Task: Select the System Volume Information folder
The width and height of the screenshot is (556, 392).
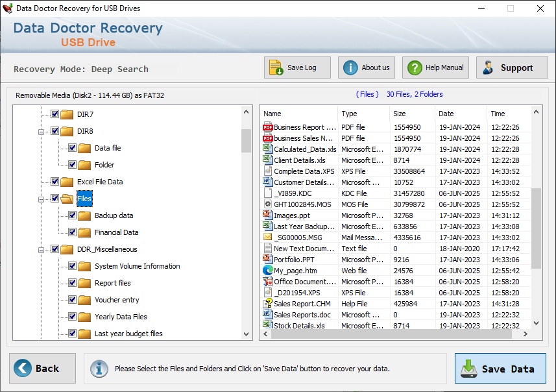Action: (x=138, y=265)
